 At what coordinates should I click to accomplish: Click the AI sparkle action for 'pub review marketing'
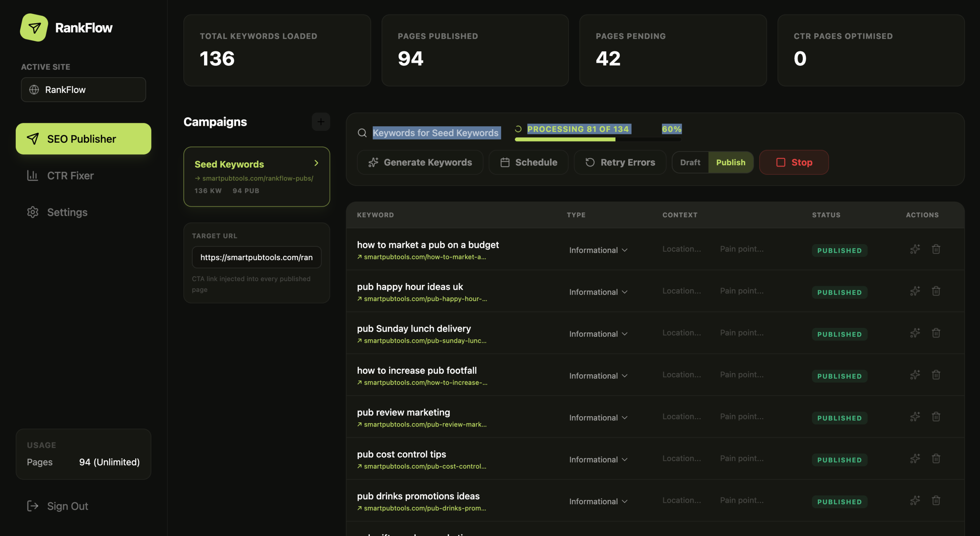tap(915, 417)
